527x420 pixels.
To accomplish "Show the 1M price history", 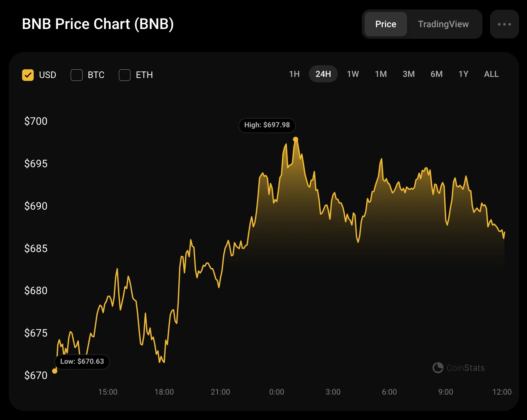I will [x=381, y=74].
